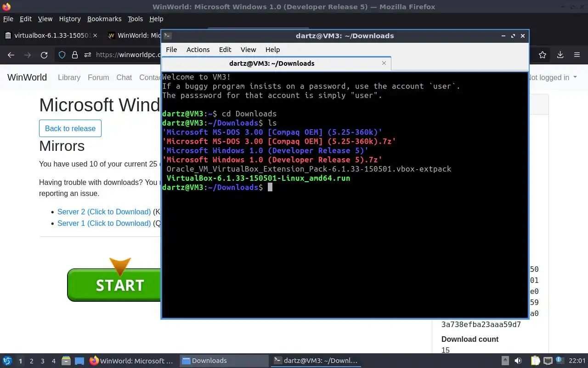Switch to Downloads file manager taskbar button

tap(223, 361)
